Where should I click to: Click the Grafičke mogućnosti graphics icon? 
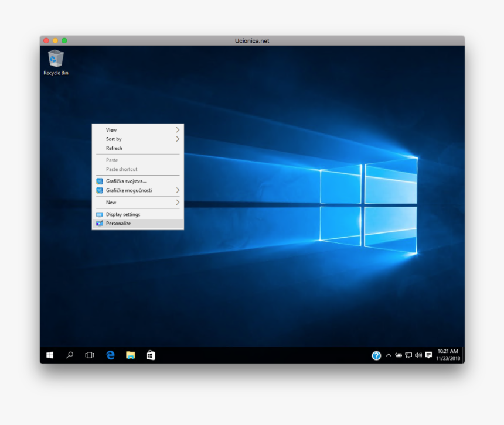click(x=100, y=190)
